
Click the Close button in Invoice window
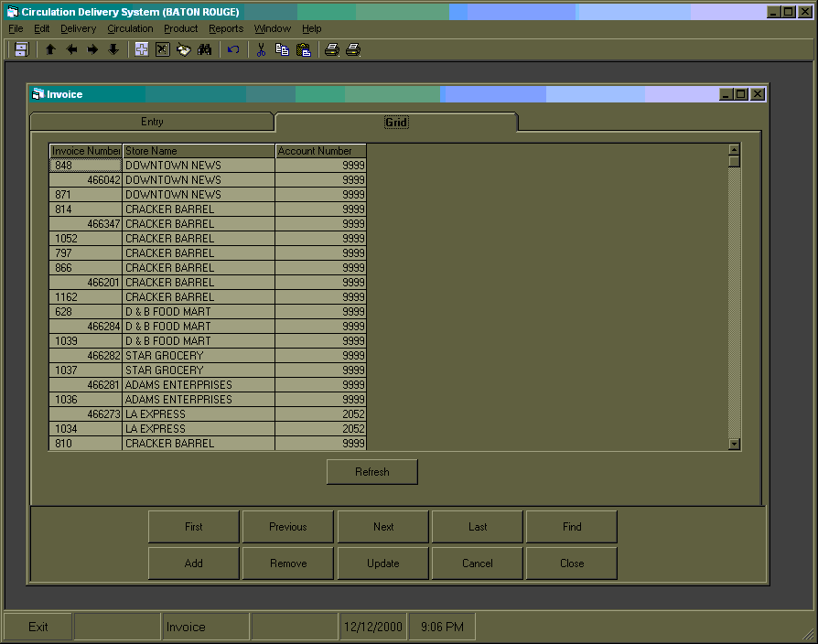(572, 563)
